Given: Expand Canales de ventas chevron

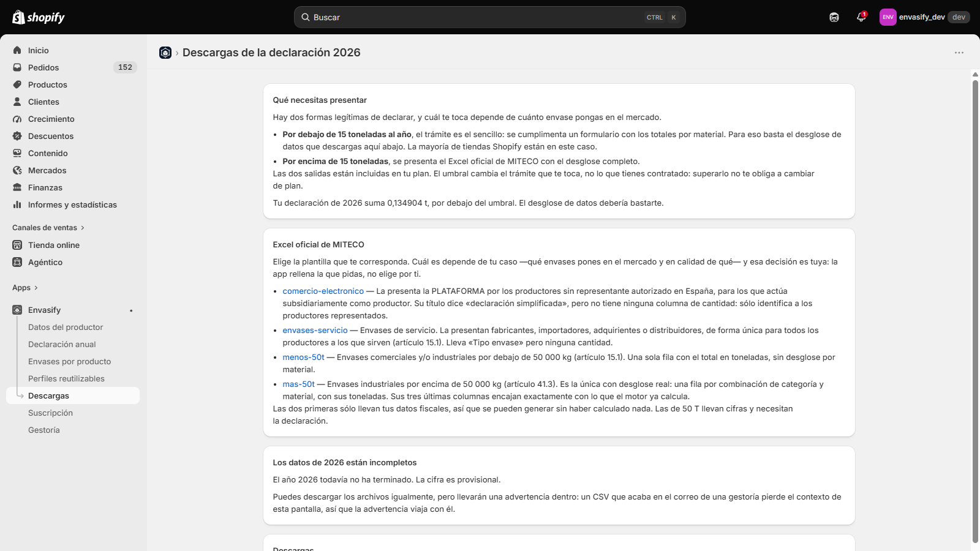Looking at the screenshot, I should click(x=83, y=228).
